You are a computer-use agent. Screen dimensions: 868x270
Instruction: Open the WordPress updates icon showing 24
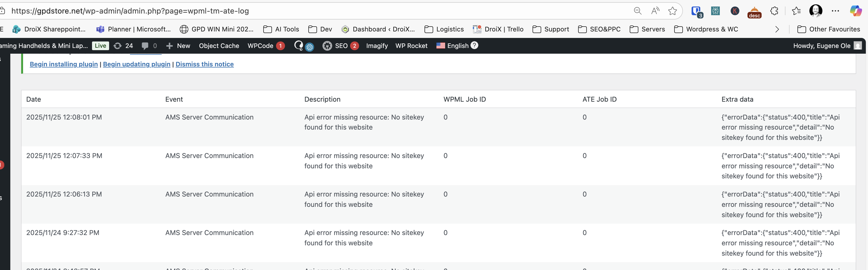pyautogui.click(x=123, y=46)
